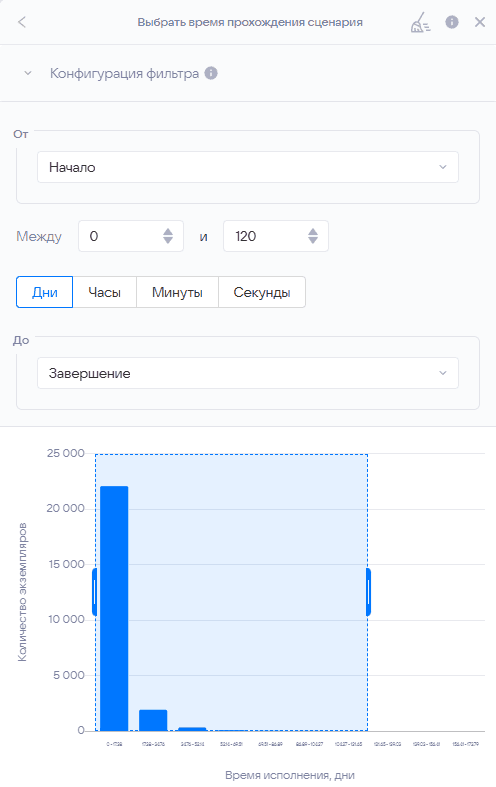Viewport: 496px width, 787px height.
Task: Open the Завершение dropdown
Action: point(248,373)
